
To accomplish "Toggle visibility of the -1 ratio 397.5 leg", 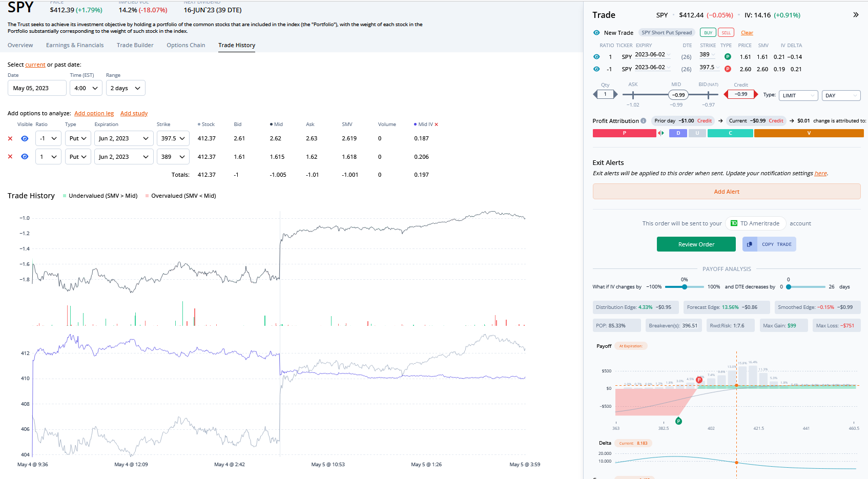I will point(25,138).
